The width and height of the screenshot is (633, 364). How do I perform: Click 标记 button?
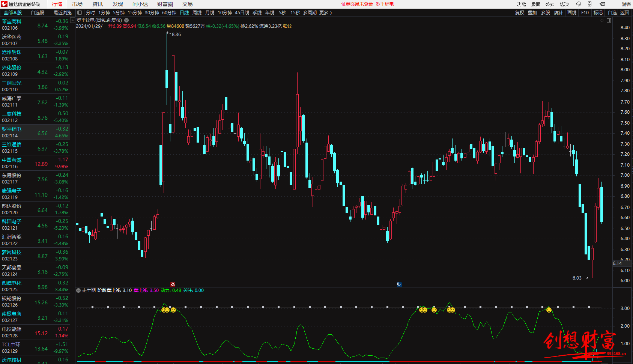point(598,13)
